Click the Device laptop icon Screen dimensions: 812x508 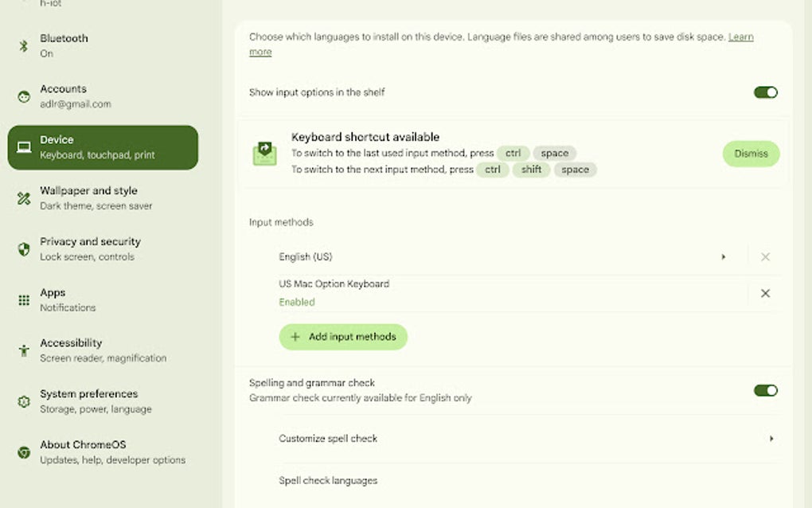[22, 147]
